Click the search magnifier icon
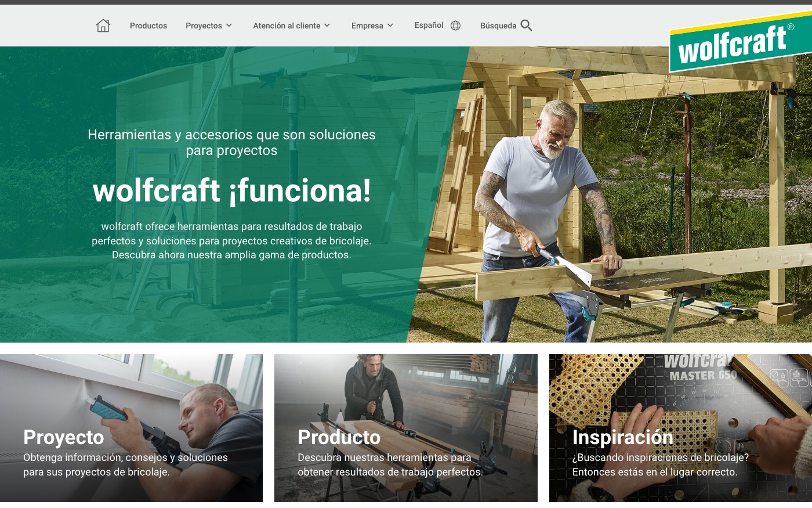812x508 pixels. coord(526,25)
